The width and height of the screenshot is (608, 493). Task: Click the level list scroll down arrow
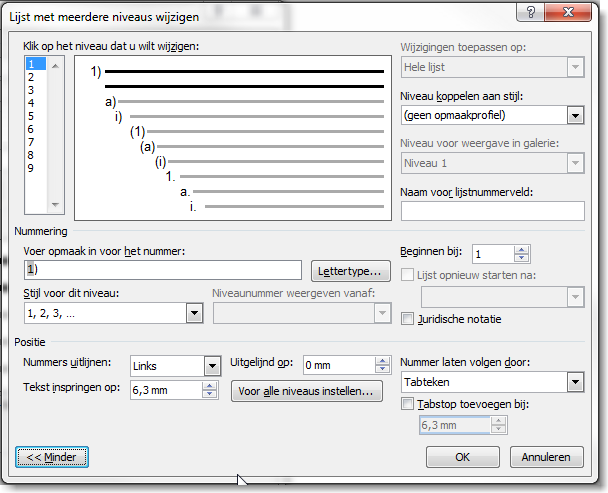tap(55, 204)
